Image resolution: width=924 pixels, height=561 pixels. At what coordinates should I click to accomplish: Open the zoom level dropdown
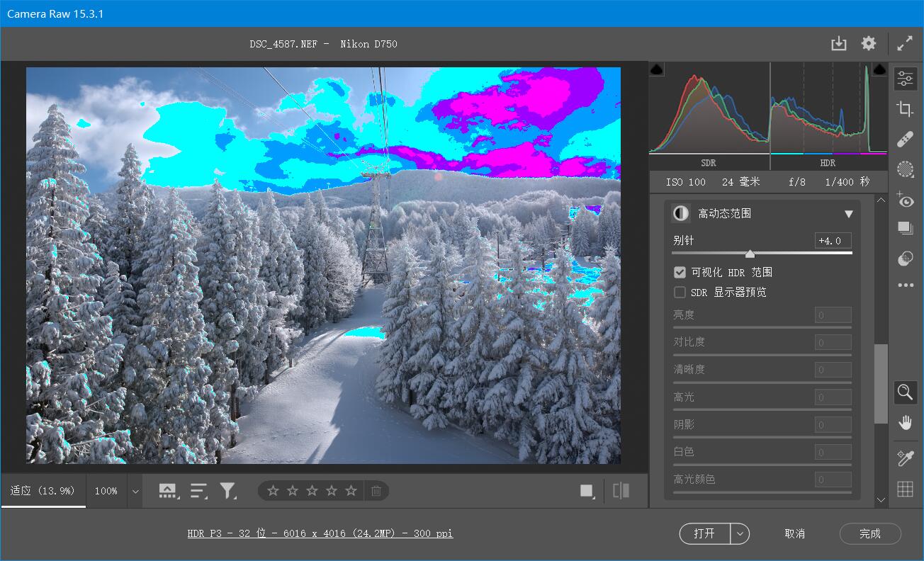(x=135, y=490)
